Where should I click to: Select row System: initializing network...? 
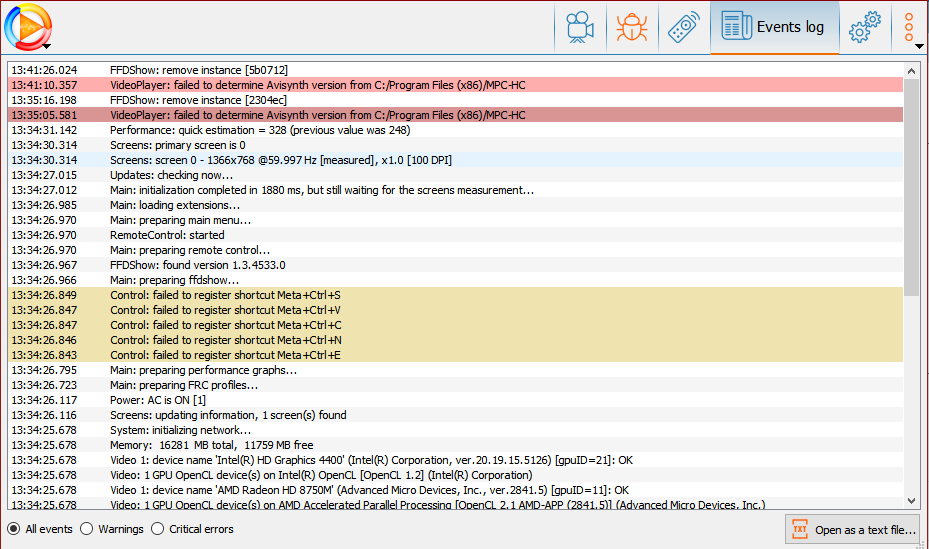(x=456, y=430)
